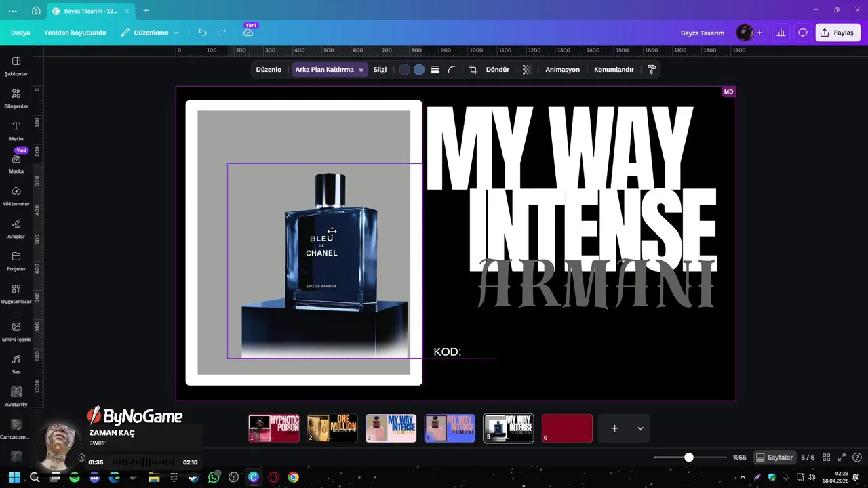The height and width of the screenshot is (488, 868).
Task: Open the Projeler folder panel
Action: coord(16,261)
